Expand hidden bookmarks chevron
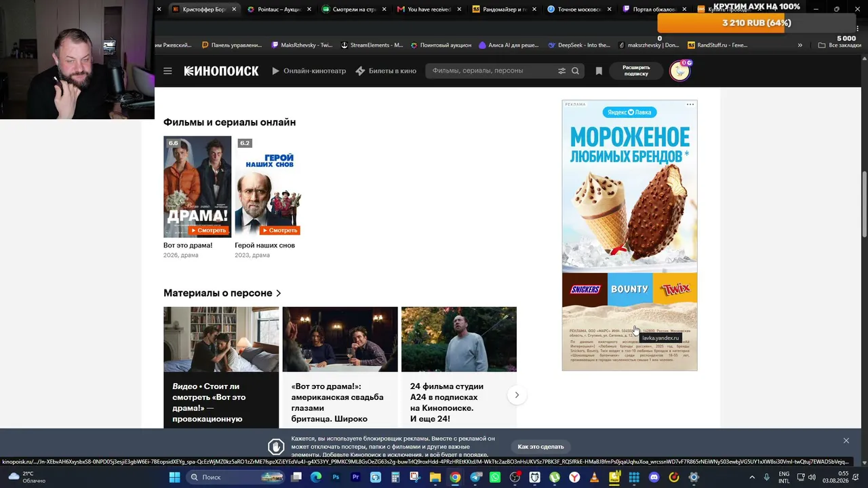868x488 pixels. pos(800,45)
